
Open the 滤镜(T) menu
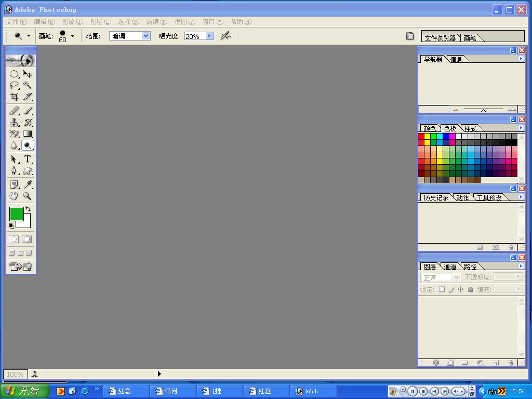[157, 22]
